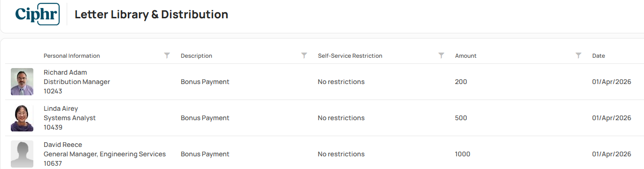Click David Reece's 1000 amount cell
644x169 pixels.
coord(463,154)
